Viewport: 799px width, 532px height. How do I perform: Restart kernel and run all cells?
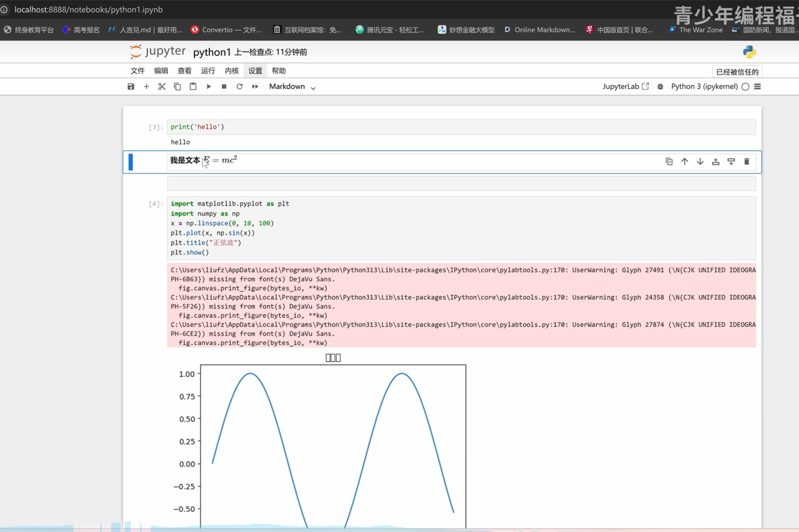pos(255,87)
